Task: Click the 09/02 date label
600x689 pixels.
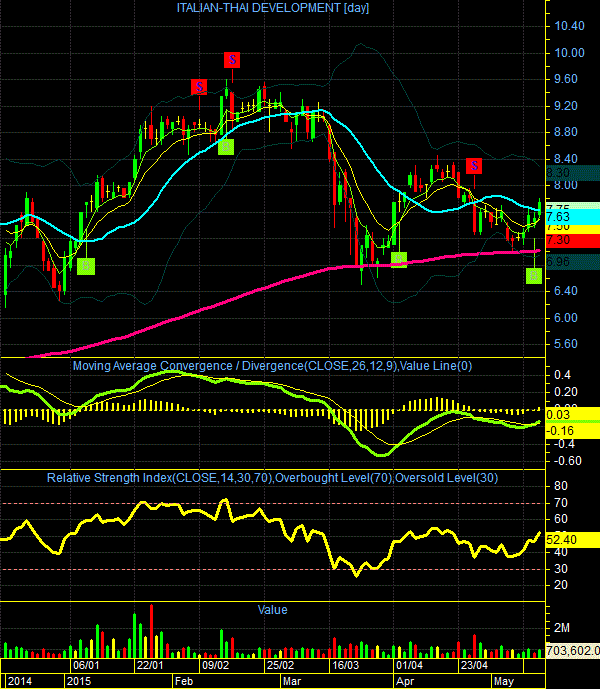Action: pos(216,665)
